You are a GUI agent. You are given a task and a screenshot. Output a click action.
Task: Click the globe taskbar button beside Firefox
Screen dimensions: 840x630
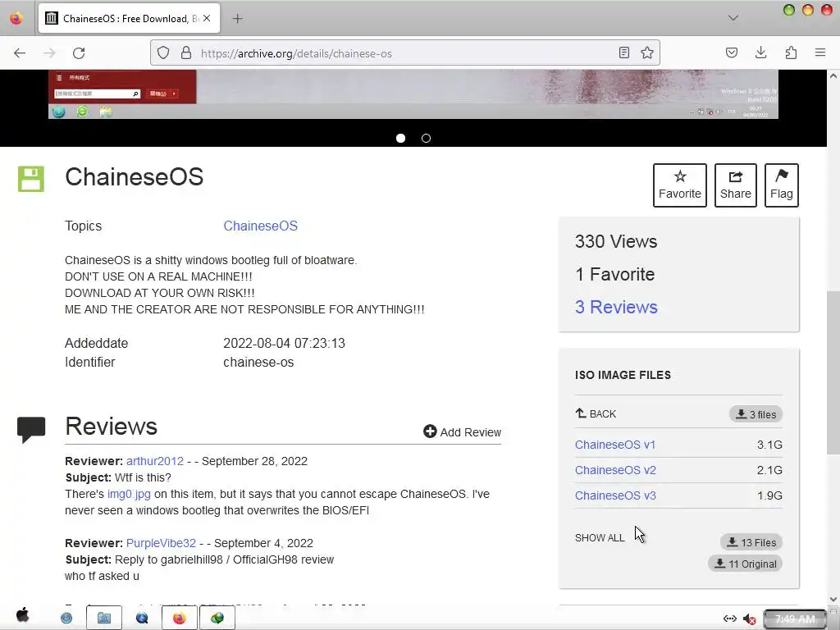click(217, 619)
